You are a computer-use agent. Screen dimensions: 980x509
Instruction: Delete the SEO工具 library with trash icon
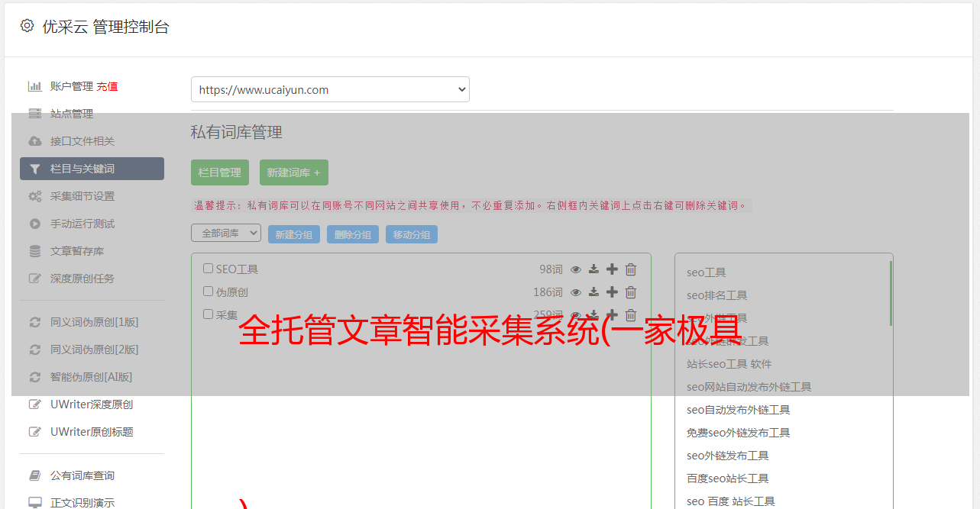(x=631, y=269)
